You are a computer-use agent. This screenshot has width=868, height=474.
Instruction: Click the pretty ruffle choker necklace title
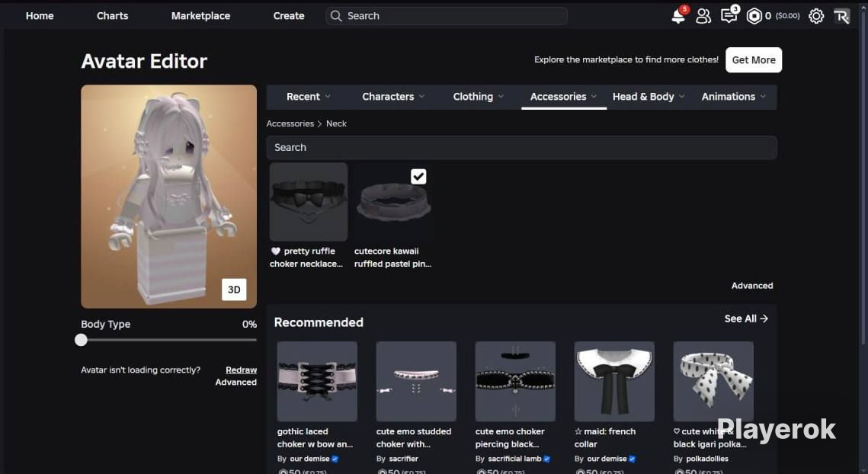coord(306,258)
